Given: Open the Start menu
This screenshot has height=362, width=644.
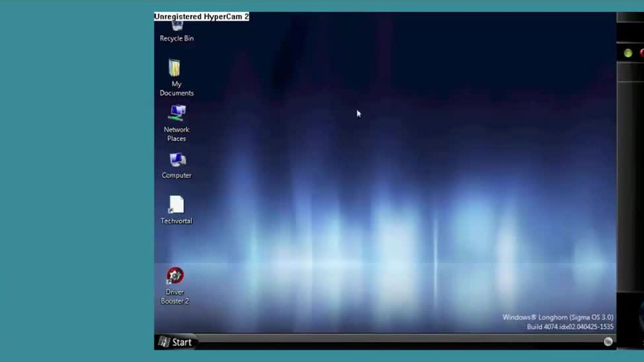Looking at the screenshot, I should (x=175, y=342).
